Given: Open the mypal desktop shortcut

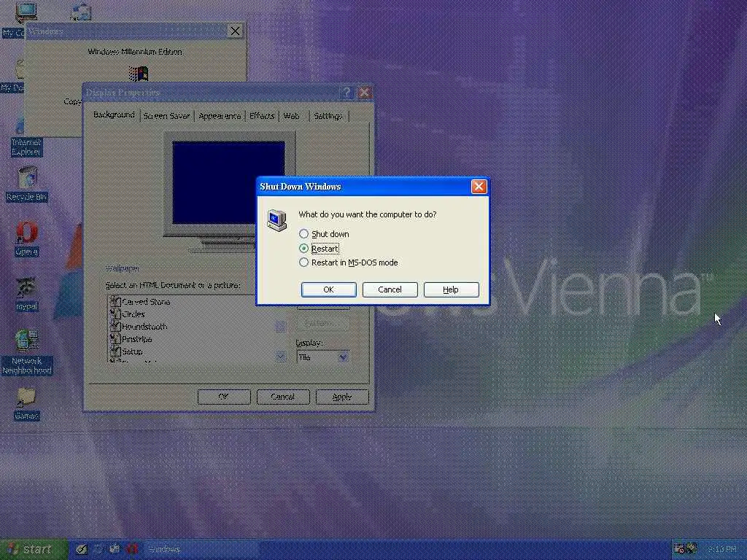Looking at the screenshot, I should click(x=27, y=295).
